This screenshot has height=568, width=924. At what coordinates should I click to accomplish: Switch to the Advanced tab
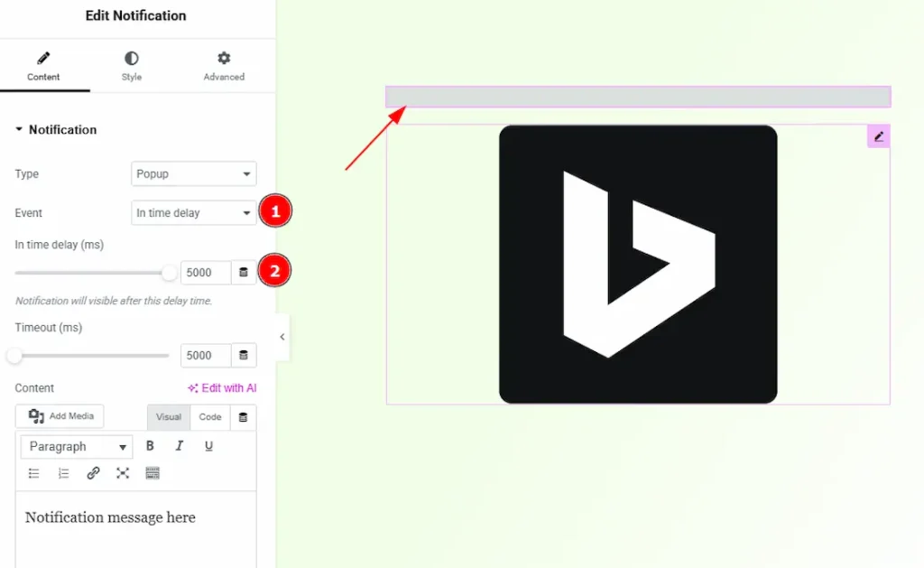coord(224,66)
